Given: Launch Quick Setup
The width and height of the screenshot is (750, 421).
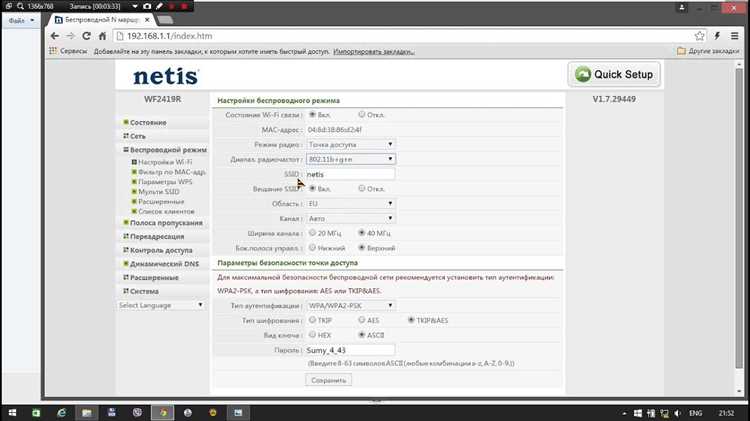Looking at the screenshot, I should (614, 74).
